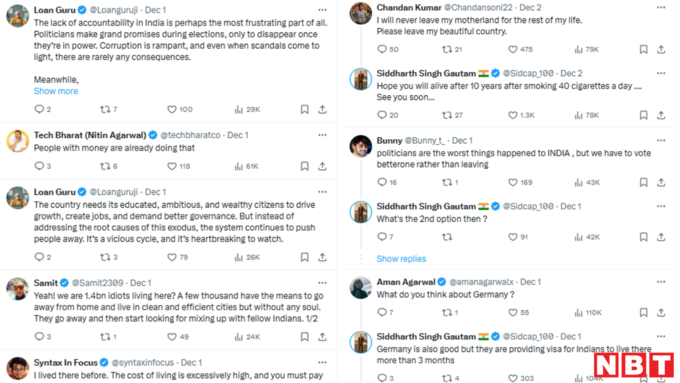Share Aman Agarwal's Germany question tweet
Screen dimensions: 680x383
(661, 312)
